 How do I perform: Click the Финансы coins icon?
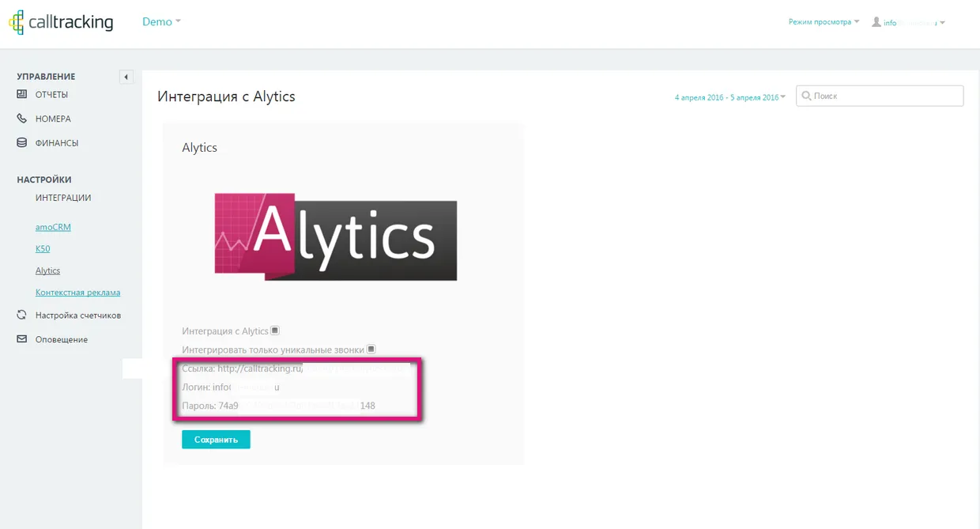[22, 143]
